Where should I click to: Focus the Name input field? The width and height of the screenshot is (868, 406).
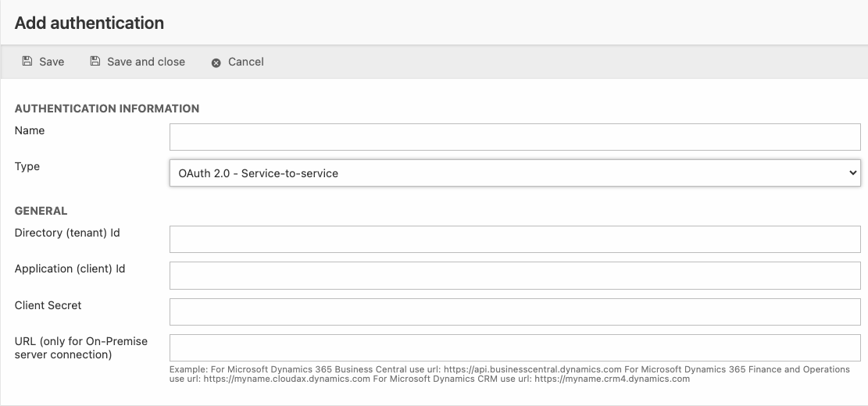514,137
